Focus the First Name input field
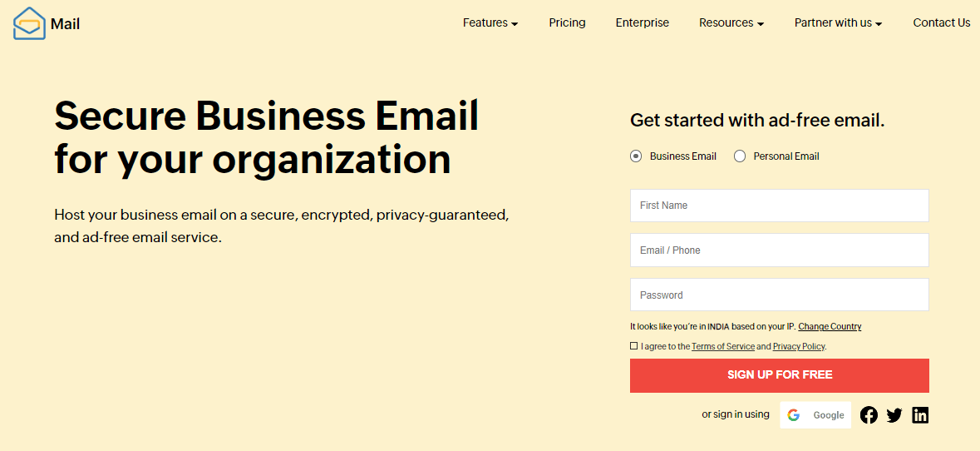 (780, 206)
